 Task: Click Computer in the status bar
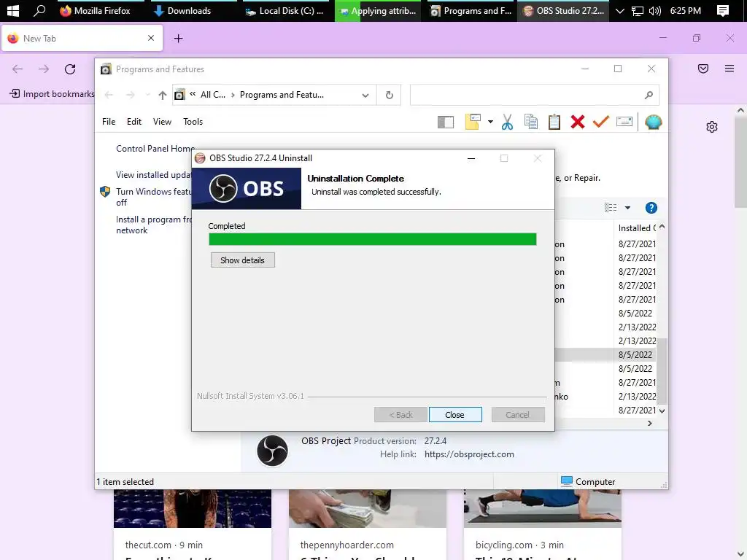[588, 481]
